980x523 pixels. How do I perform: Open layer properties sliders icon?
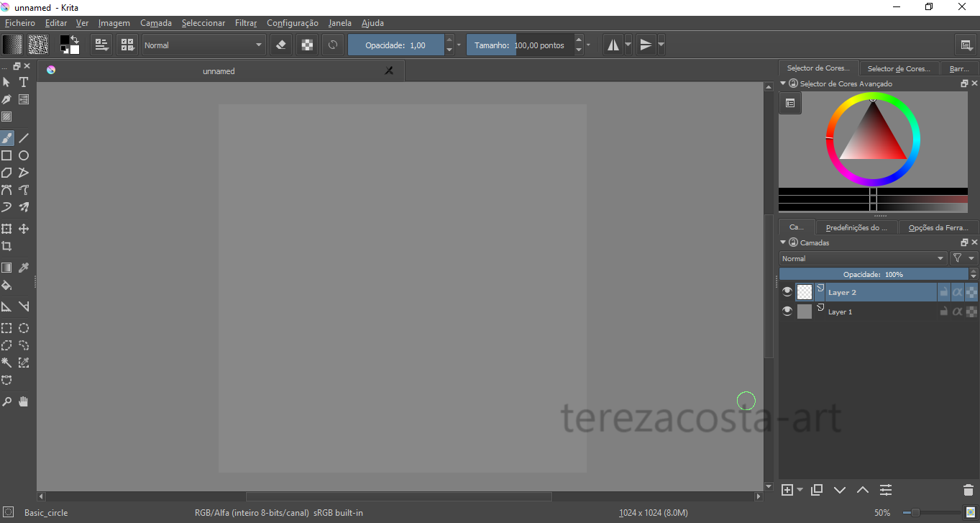click(x=886, y=490)
